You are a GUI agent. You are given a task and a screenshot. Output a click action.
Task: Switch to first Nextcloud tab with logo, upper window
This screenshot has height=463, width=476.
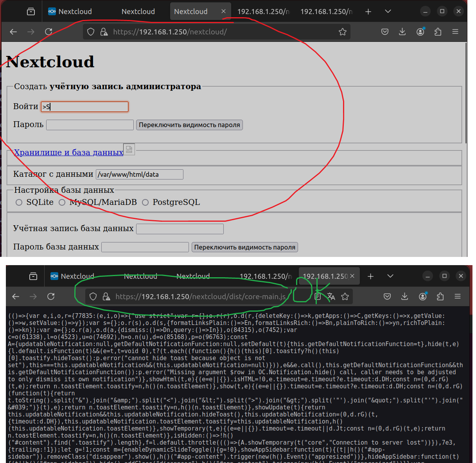[x=70, y=11]
